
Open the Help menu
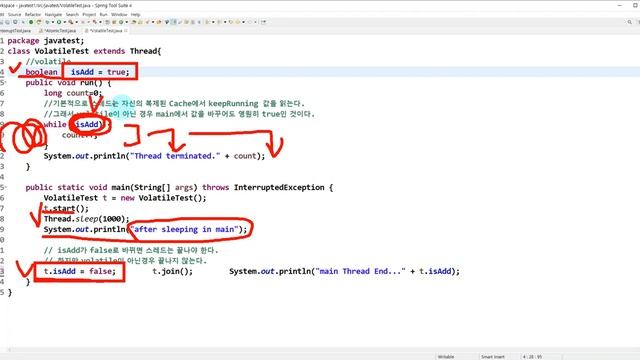[x=136, y=14]
